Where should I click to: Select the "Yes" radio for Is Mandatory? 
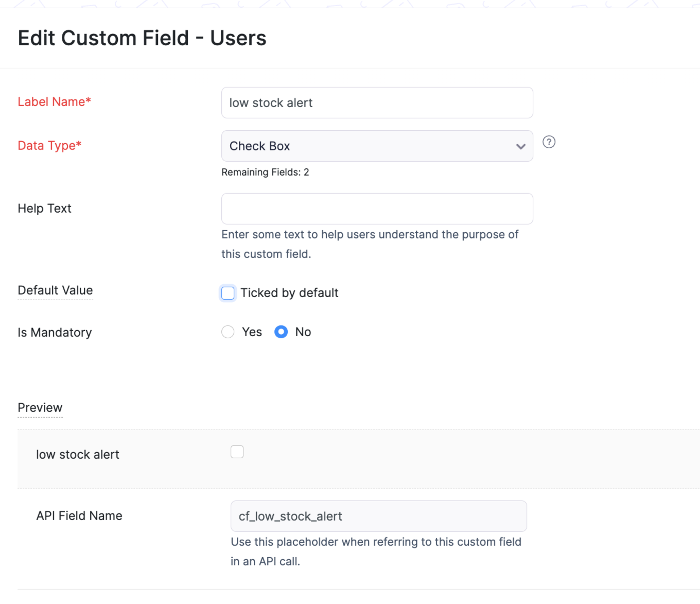click(228, 332)
